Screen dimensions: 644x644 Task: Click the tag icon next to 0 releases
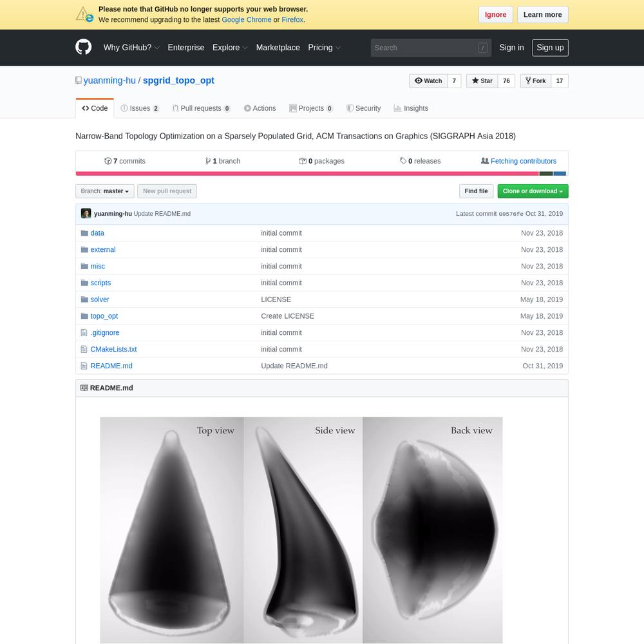(x=403, y=161)
